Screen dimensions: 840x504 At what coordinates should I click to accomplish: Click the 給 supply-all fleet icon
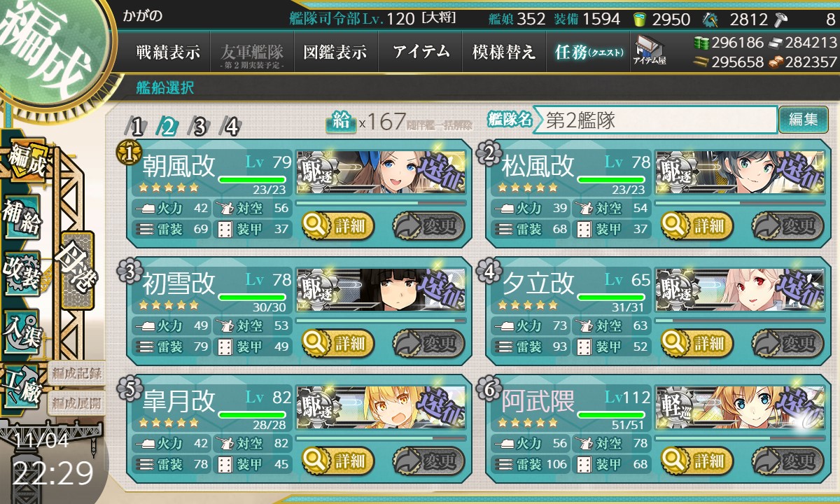click(341, 121)
